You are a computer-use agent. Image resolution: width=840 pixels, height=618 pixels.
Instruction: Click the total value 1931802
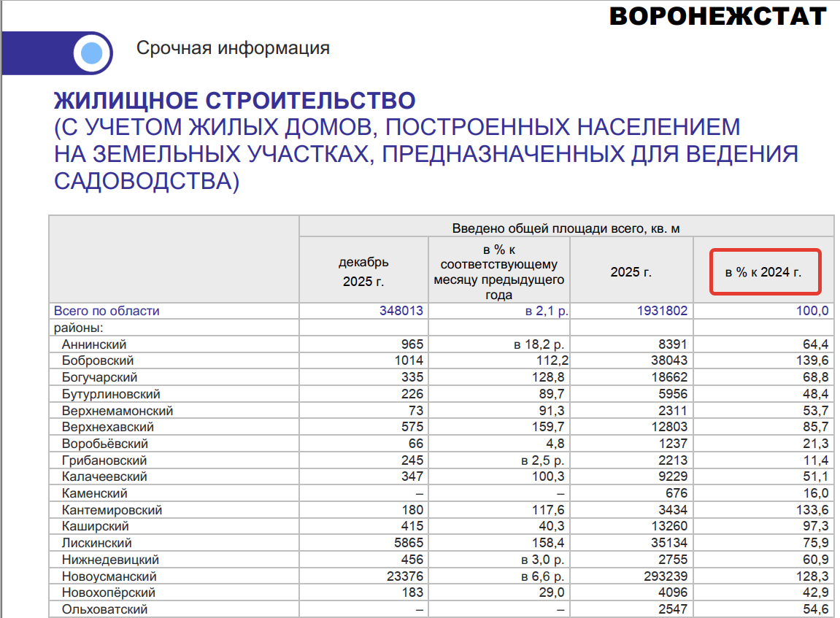(662, 311)
